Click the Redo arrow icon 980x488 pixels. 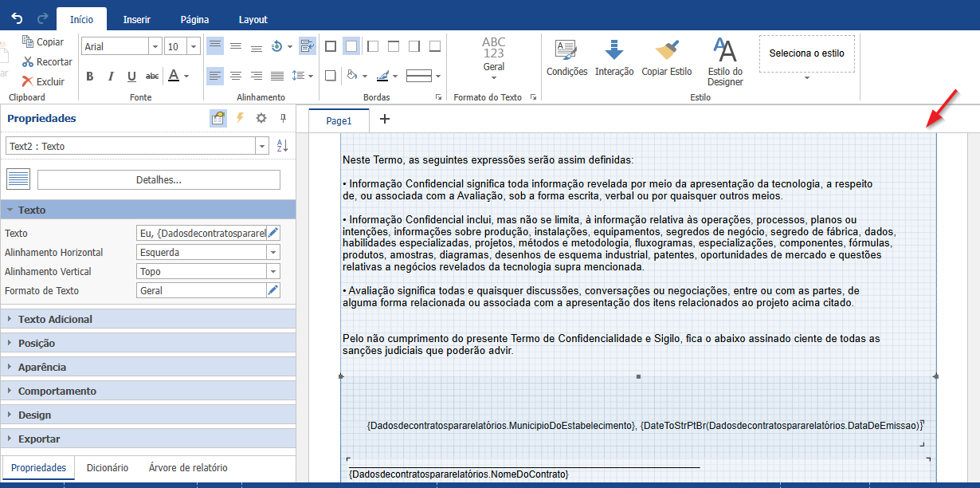pyautogui.click(x=42, y=18)
